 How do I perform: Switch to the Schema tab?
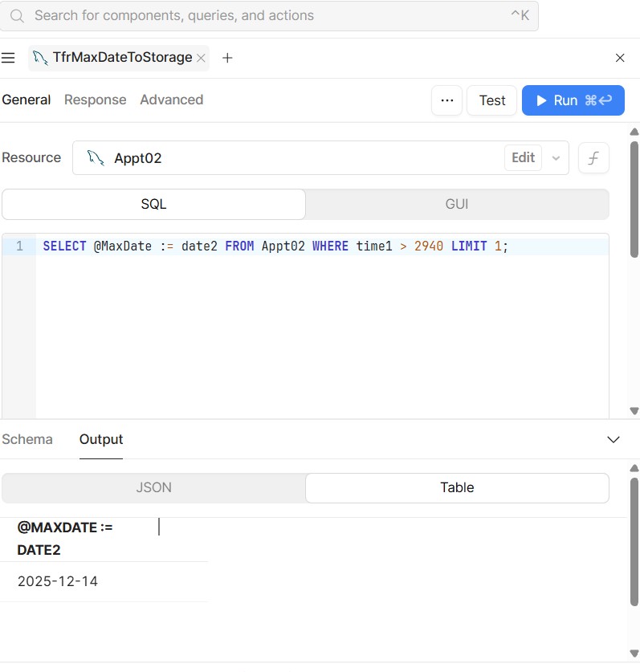(27, 440)
